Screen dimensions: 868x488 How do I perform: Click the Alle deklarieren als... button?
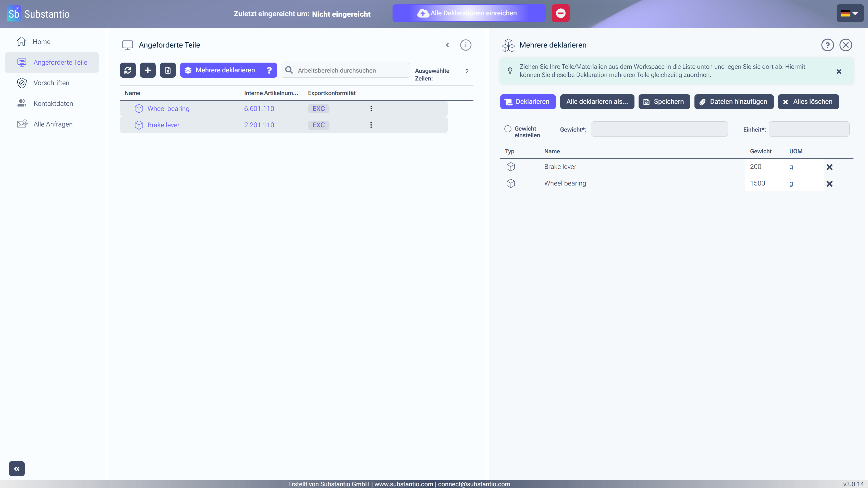(597, 101)
